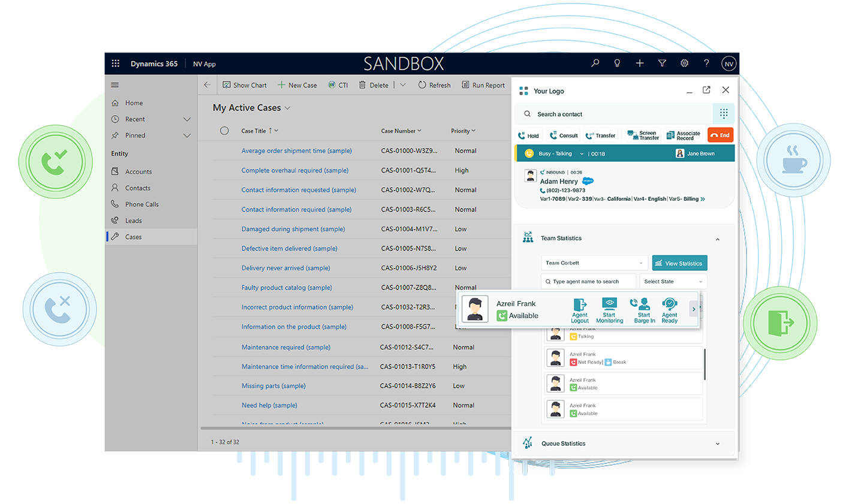
Task: Open Leads in the sidebar
Action: 133,221
